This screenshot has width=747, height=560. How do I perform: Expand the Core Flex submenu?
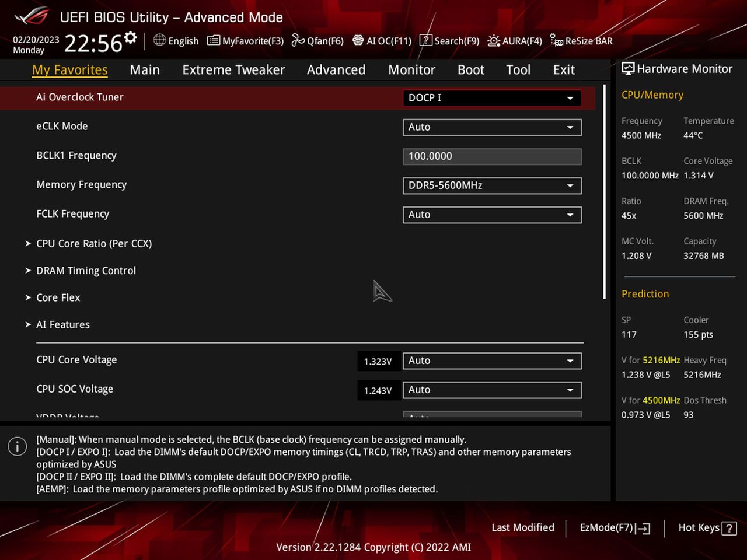click(58, 297)
